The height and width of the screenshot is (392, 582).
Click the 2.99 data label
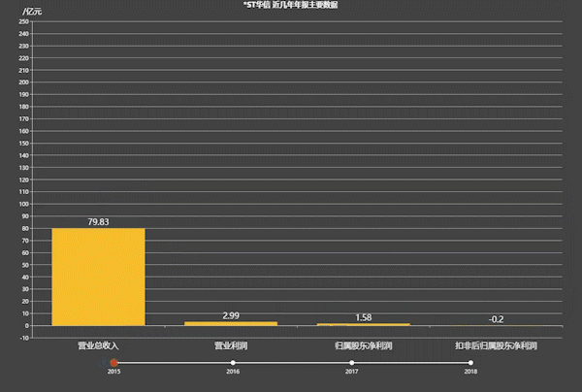[x=231, y=315]
